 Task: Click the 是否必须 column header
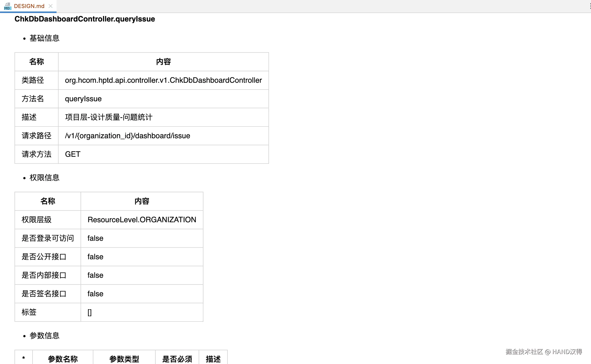click(177, 359)
